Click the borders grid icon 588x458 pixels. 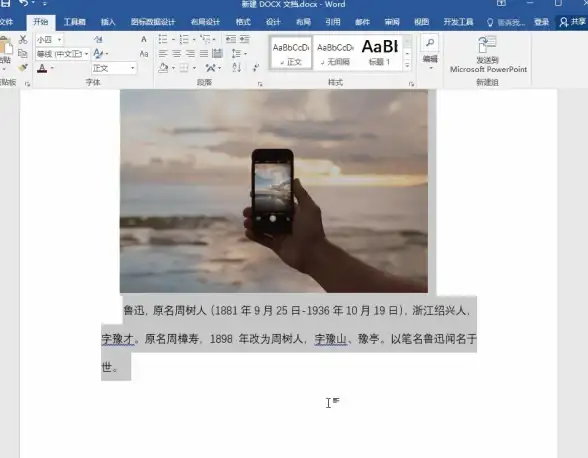(184, 68)
